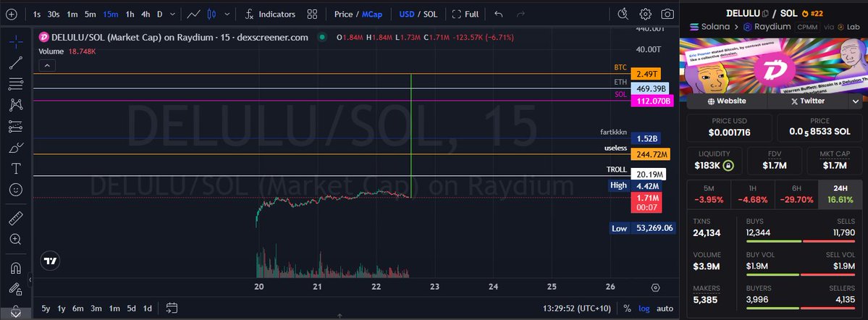868x320 pixels.
Task: Open the chart style dropdown arrow
Action: (x=227, y=14)
